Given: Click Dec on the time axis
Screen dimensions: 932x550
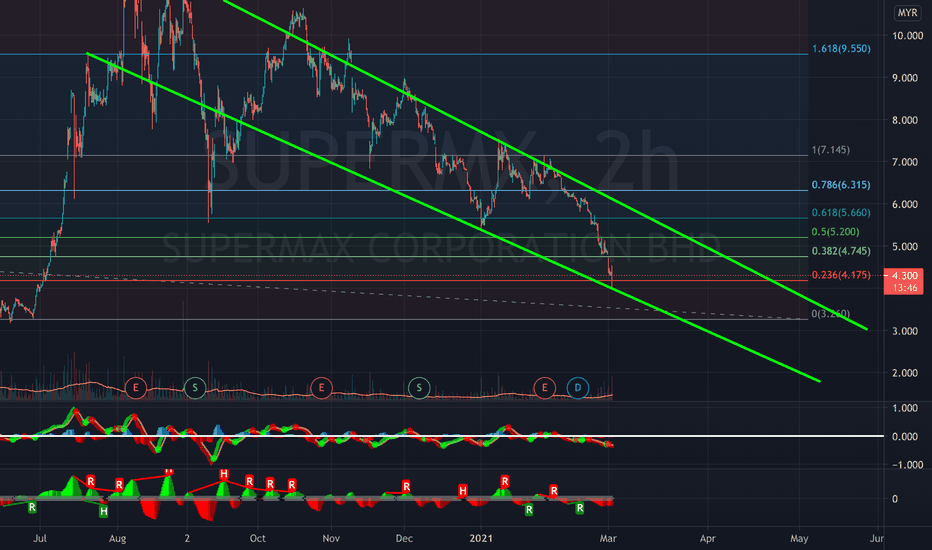Looking at the screenshot, I should coord(404,538).
